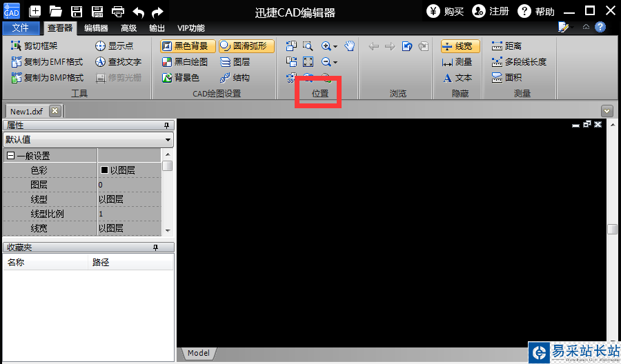Viewport: 621px width, 364px height.
Task: Open zoom out dropdown arrow
Action: tap(335, 63)
